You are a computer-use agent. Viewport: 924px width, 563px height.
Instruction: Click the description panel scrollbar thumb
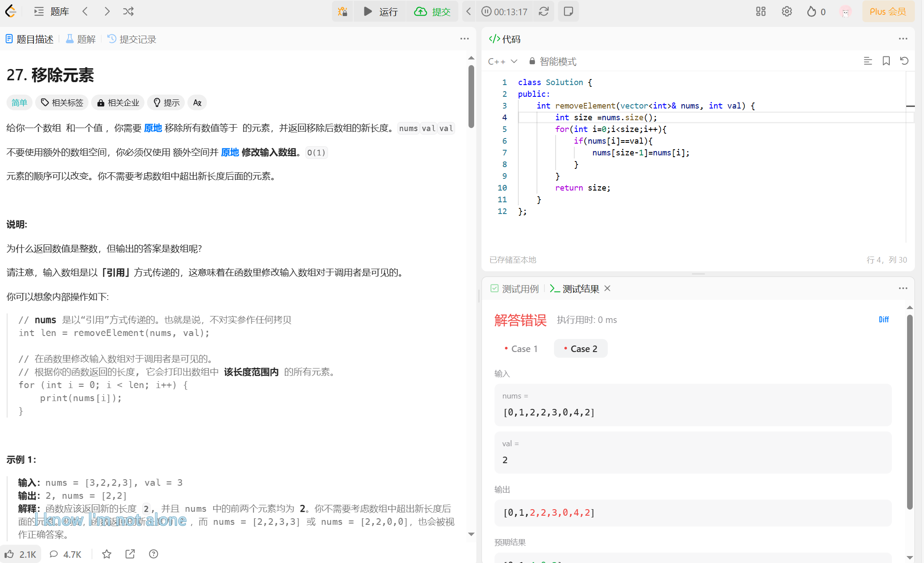point(471,96)
